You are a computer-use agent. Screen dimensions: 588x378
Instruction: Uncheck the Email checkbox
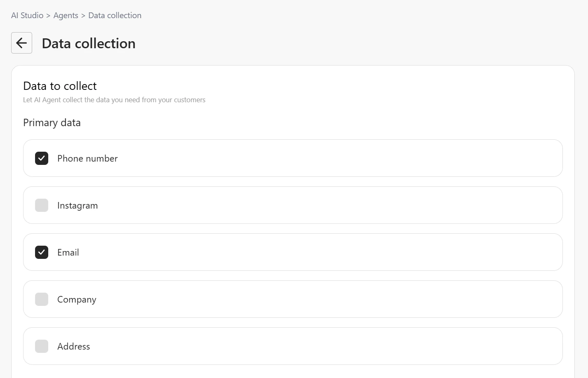tap(42, 252)
